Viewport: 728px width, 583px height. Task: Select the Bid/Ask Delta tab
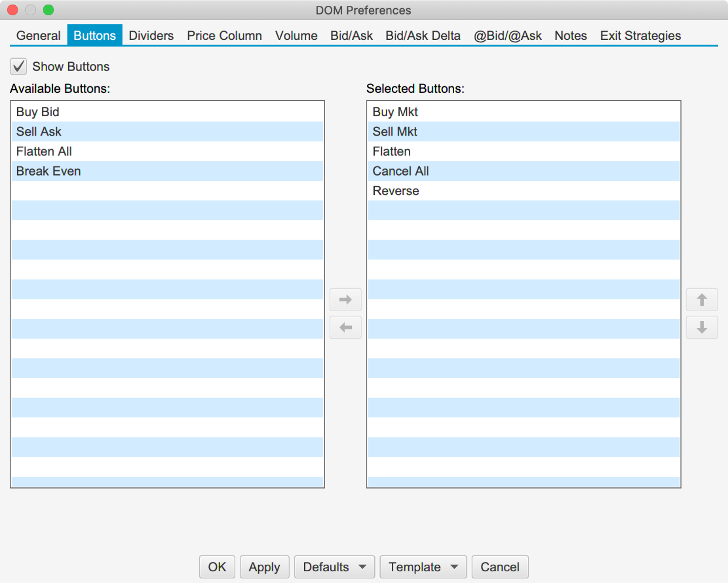422,36
